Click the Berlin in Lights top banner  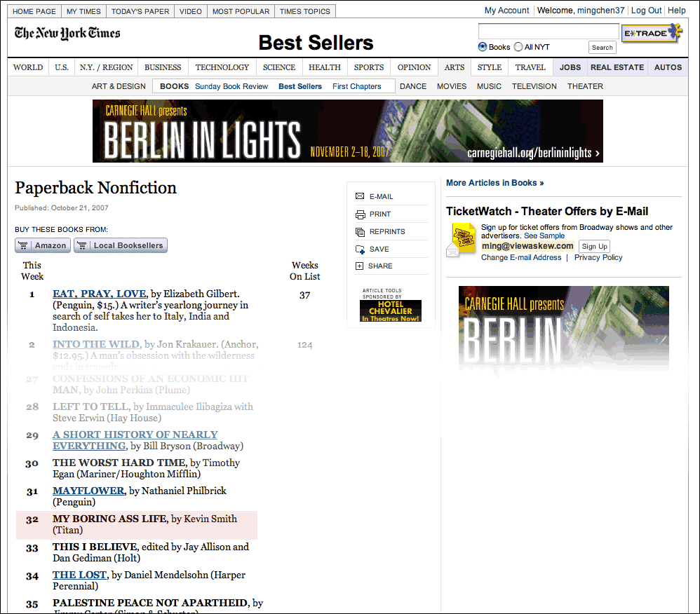[x=348, y=131]
